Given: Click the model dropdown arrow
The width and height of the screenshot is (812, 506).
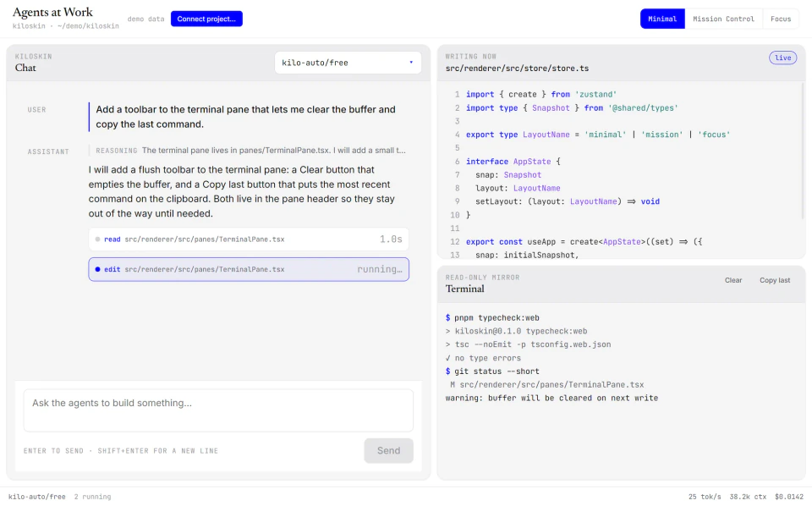Looking at the screenshot, I should 411,62.
